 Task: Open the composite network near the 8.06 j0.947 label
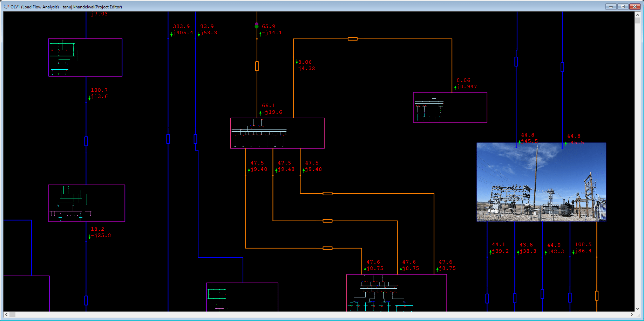[450, 107]
